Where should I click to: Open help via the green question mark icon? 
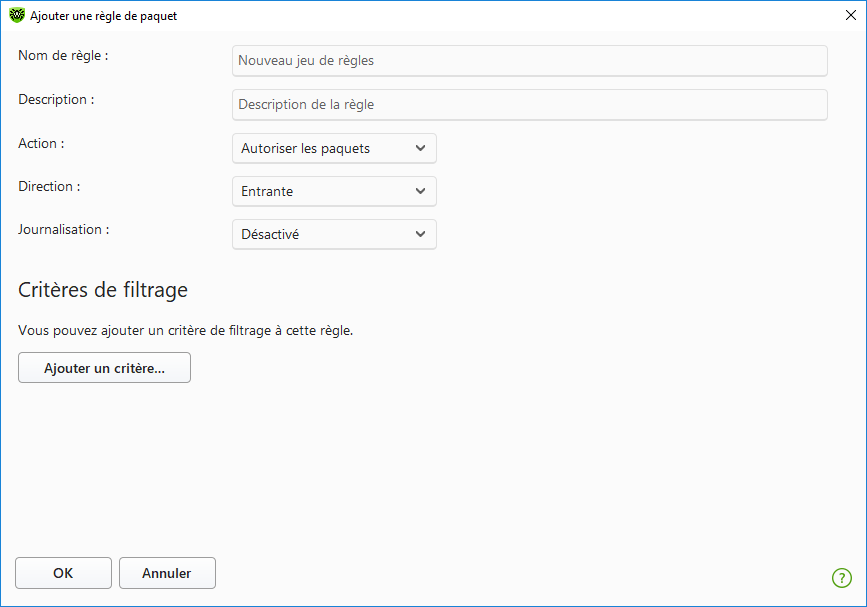[841, 577]
